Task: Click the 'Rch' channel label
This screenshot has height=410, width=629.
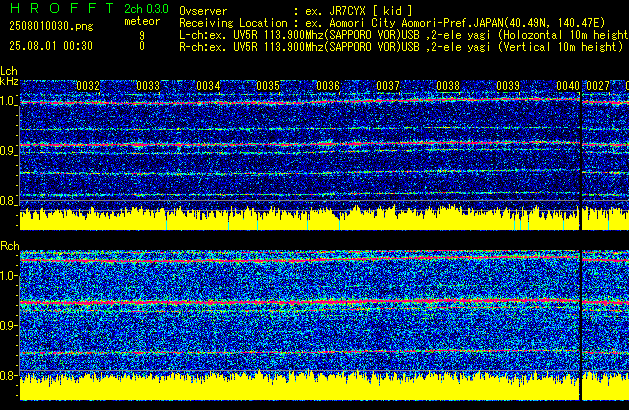Action: click(10, 246)
